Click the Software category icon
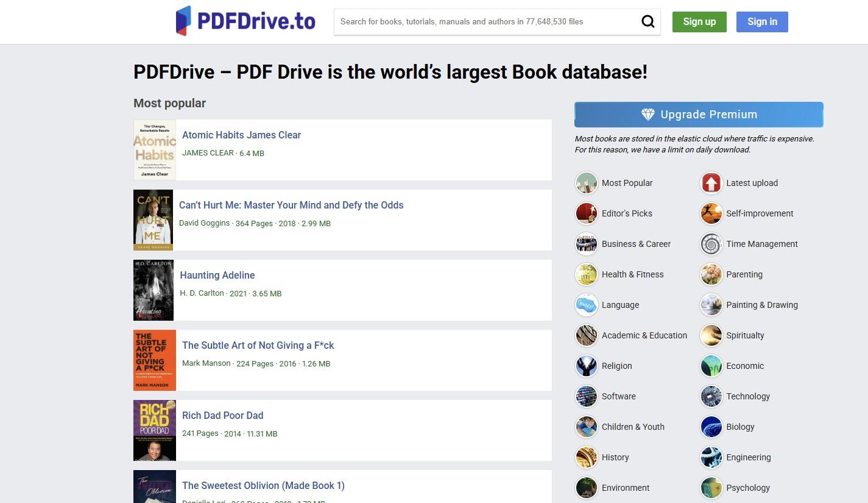This screenshot has width=868, height=503. pyautogui.click(x=587, y=396)
